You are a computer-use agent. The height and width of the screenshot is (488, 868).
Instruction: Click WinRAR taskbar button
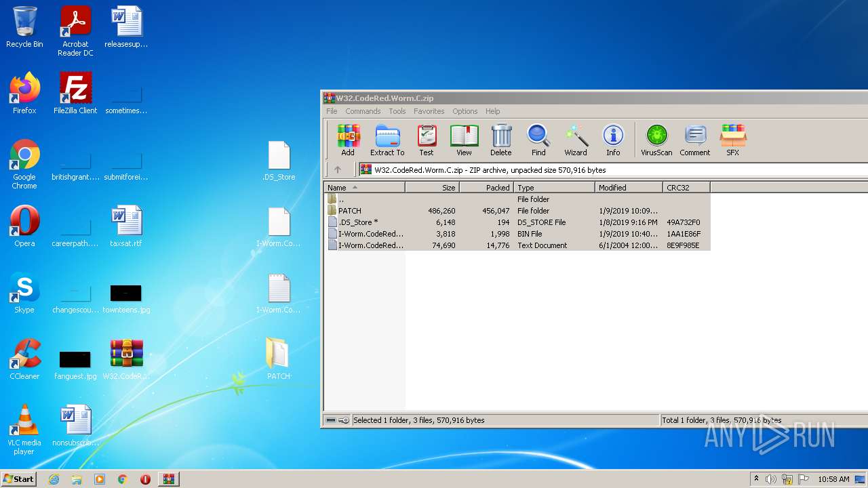pyautogui.click(x=168, y=479)
